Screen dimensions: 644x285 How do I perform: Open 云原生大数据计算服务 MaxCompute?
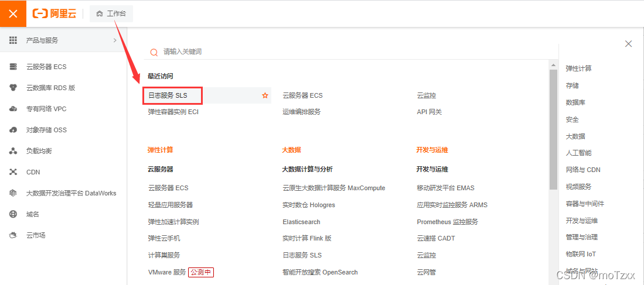tap(334, 188)
